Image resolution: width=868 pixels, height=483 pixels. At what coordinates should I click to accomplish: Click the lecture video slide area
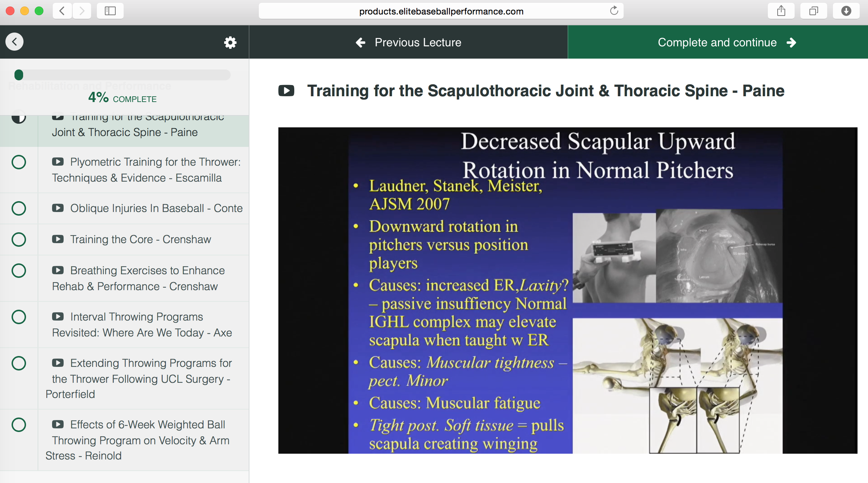click(x=568, y=290)
